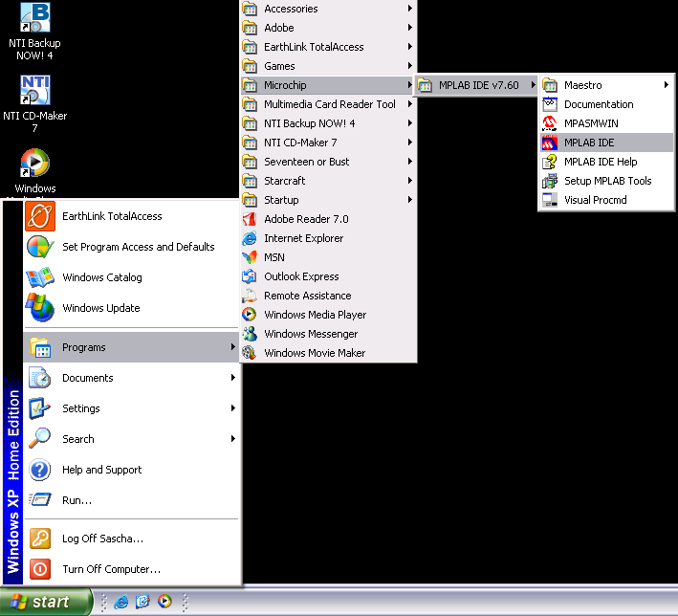The image size is (678, 616).
Task: Click the MPLAB IDE Help question icon
Action: (550, 162)
